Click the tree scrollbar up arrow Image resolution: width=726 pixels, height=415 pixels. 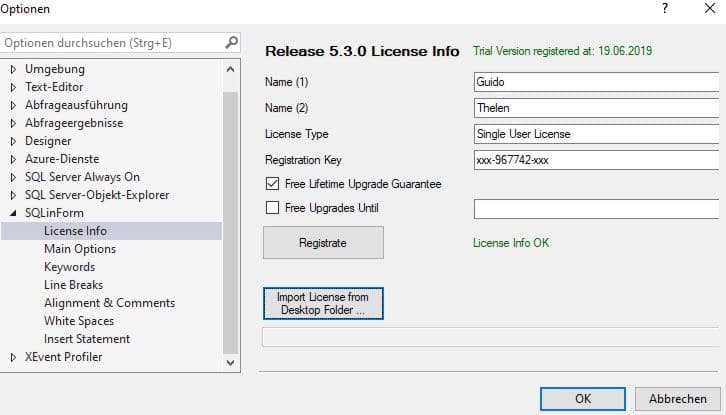pos(231,69)
